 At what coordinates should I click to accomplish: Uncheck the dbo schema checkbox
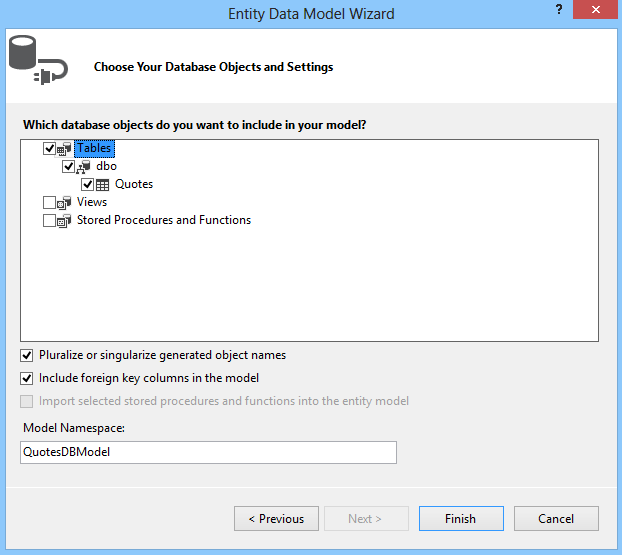68,167
